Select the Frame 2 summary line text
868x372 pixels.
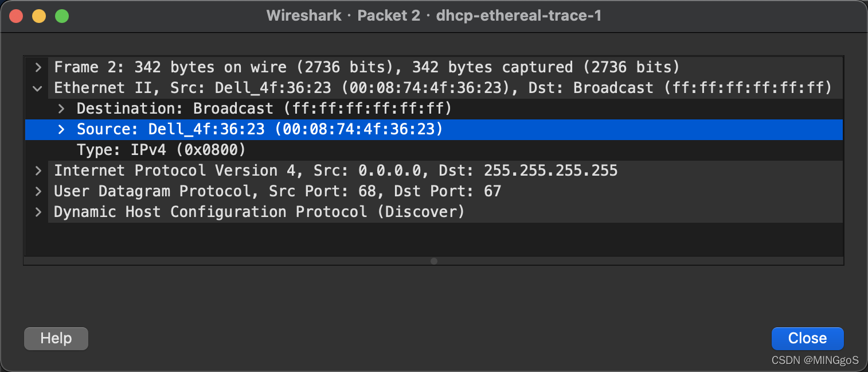click(x=367, y=68)
